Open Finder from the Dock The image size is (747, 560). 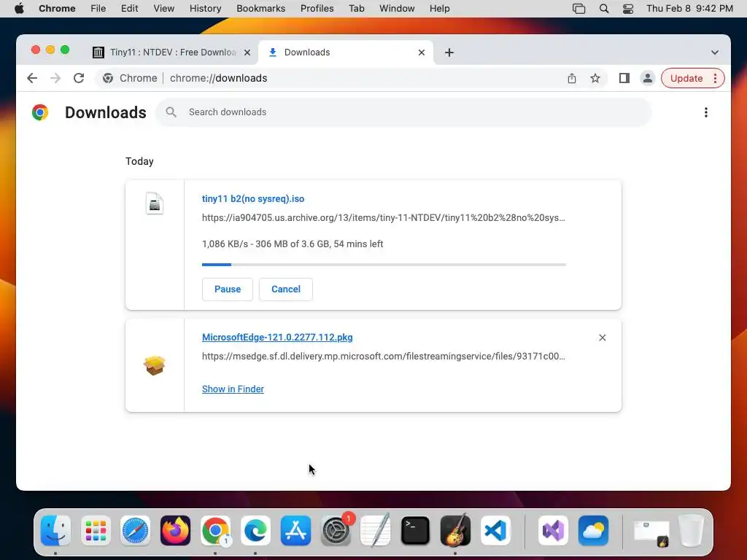(x=55, y=531)
